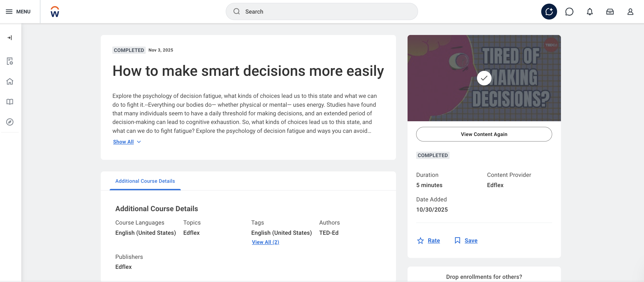Click the Topics value Edflex
The image size is (644, 282).
191,233
